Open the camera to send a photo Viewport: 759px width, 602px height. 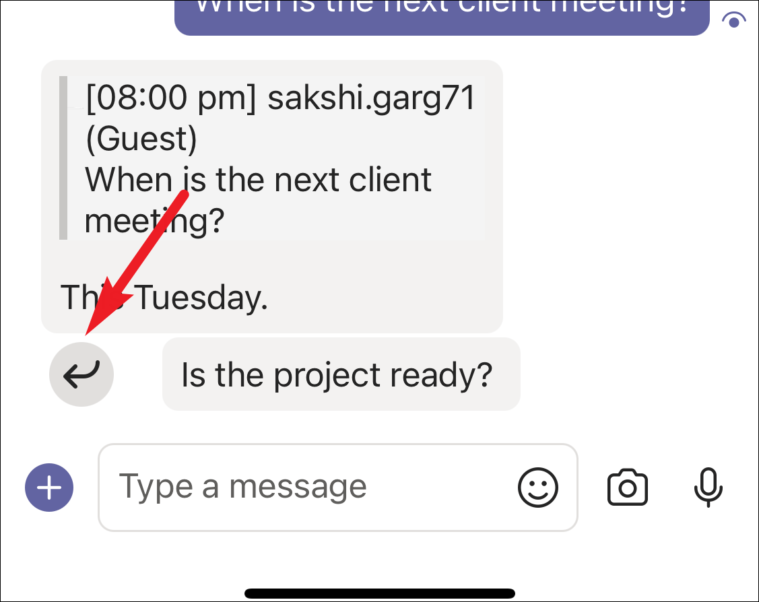click(627, 487)
